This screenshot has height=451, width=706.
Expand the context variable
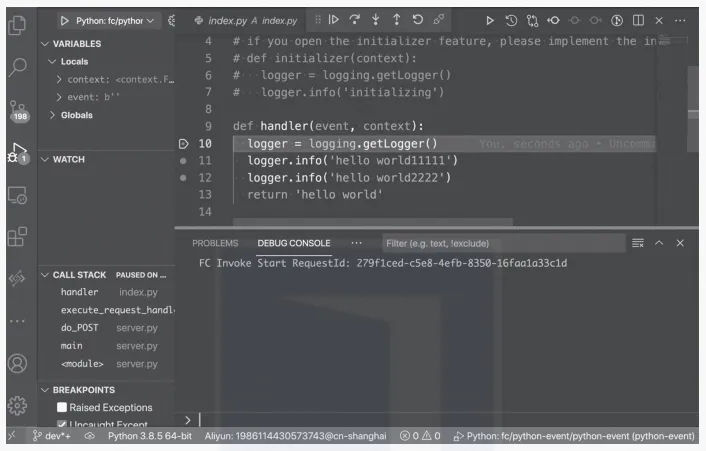(59, 79)
